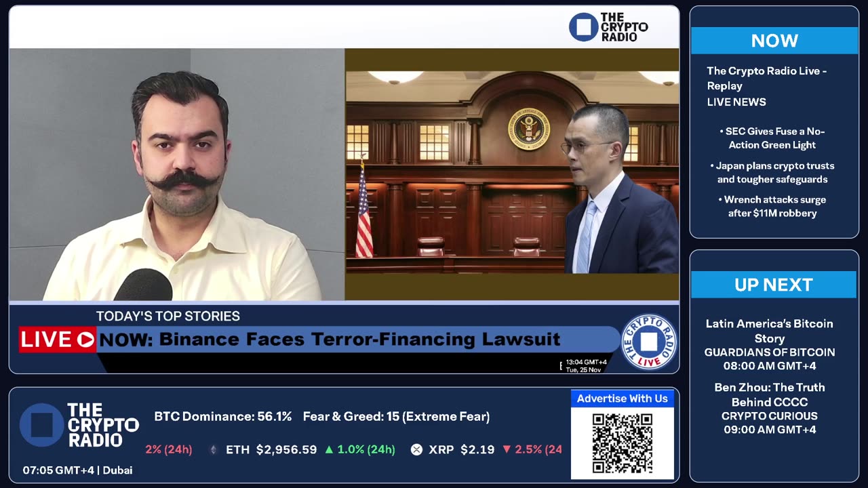This screenshot has height=488, width=868.
Task: Click TODAY'S TOP STORIES heading
Action: point(168,317)
